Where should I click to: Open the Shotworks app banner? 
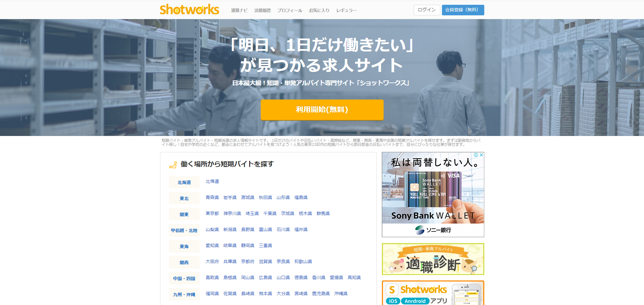click(x=433, y=293)
